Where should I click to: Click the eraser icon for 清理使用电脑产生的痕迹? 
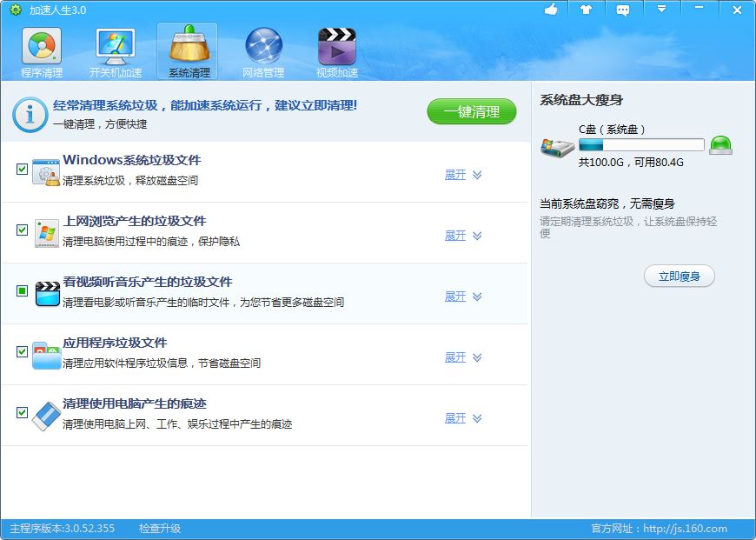[46, 416]
